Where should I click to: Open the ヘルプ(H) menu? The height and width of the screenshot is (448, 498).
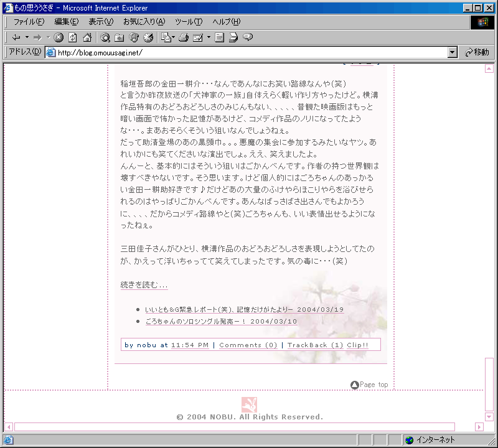227,22
